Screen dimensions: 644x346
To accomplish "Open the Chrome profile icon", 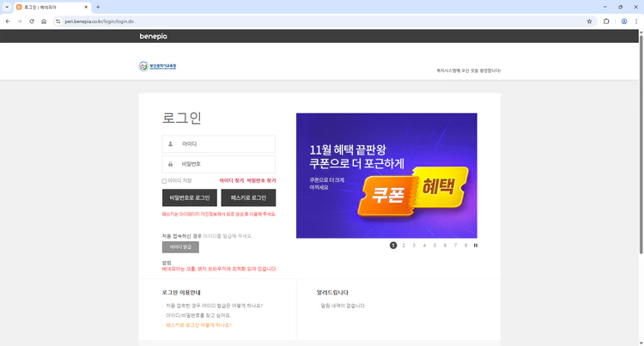I will [624, 21].
